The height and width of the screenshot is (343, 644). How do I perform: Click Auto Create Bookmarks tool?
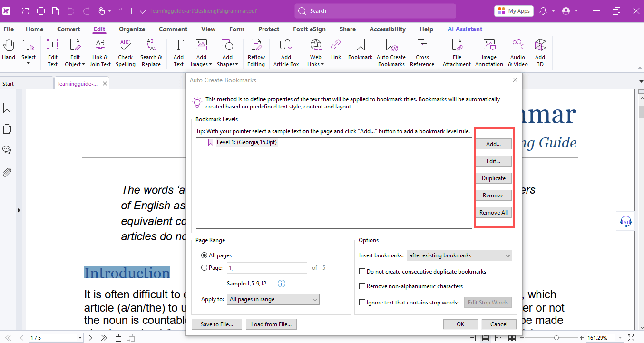coord(391,53)
